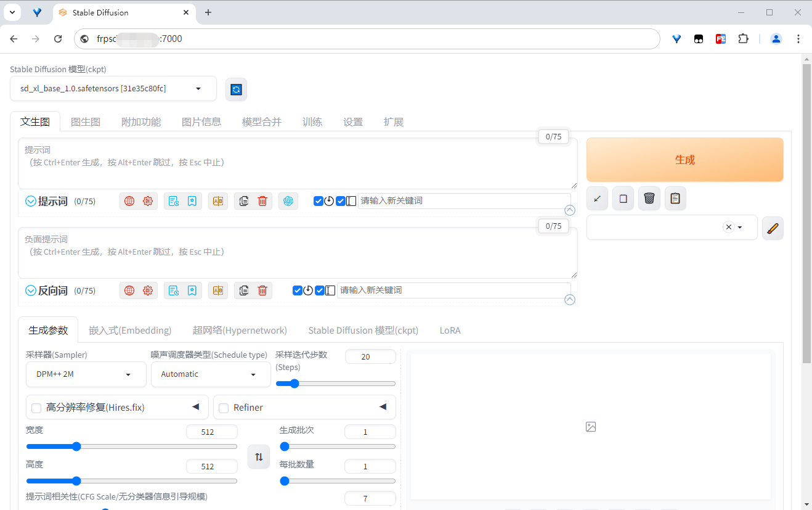
Task: Collapse 反向词 section with its circled chevron
Action: [31, 290]
